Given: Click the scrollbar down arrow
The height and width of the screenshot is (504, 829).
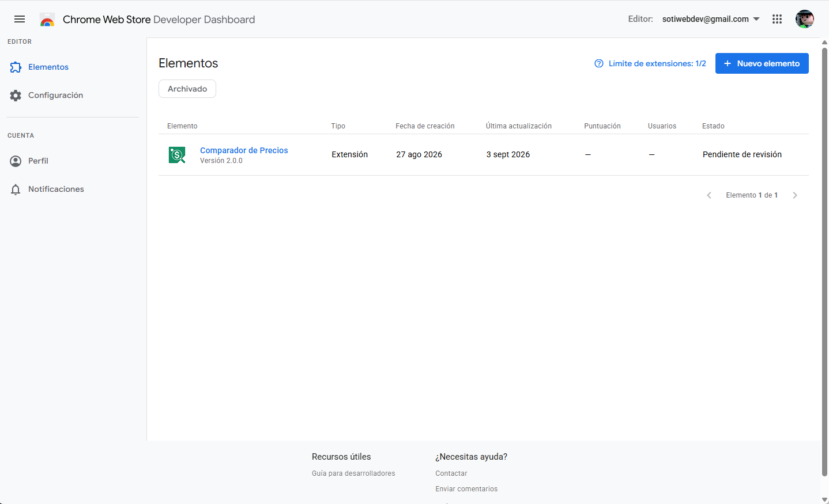Looking at the screenshot, I should pyautogui.click(x=824, y=499).
